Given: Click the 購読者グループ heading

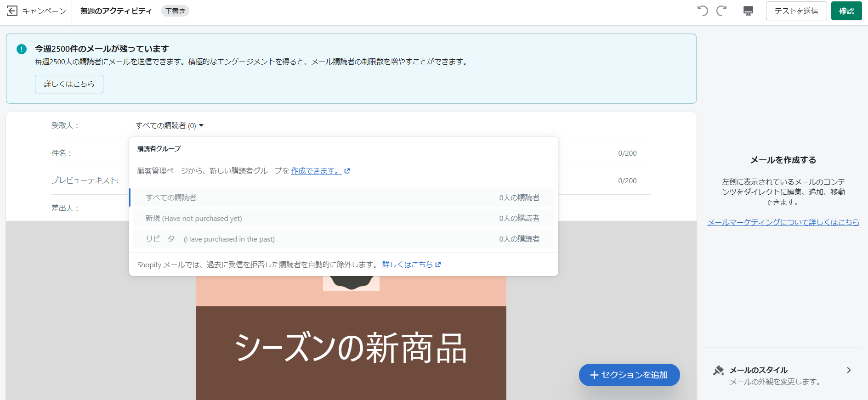Looking at the screenshot, I should 159,149.
